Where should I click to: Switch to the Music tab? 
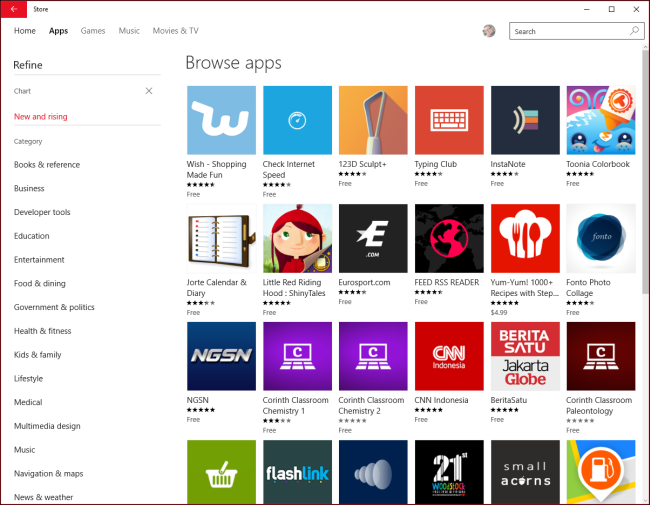129,31
